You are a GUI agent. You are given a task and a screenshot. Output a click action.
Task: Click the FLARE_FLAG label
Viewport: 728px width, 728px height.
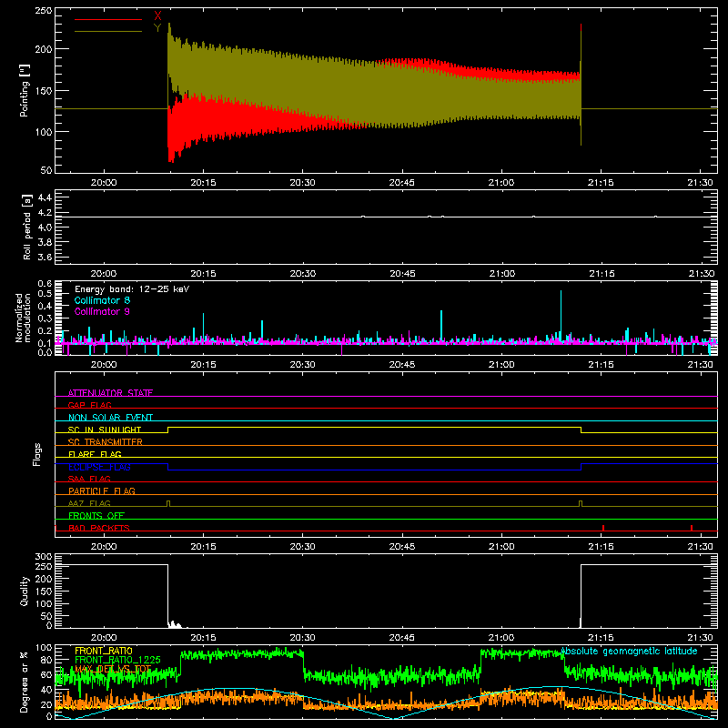tap(95, 454)
